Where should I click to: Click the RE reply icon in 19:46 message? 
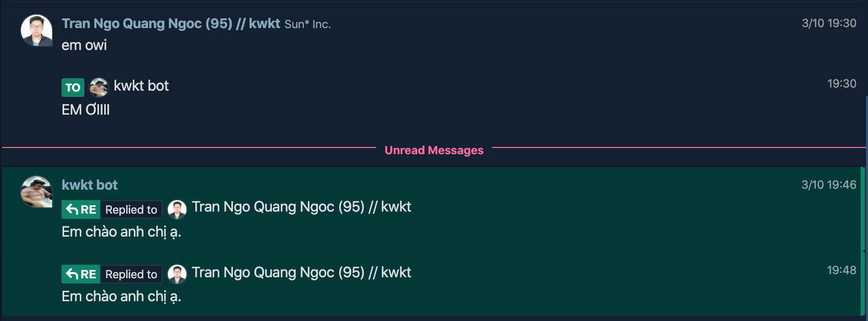point(81,209)
